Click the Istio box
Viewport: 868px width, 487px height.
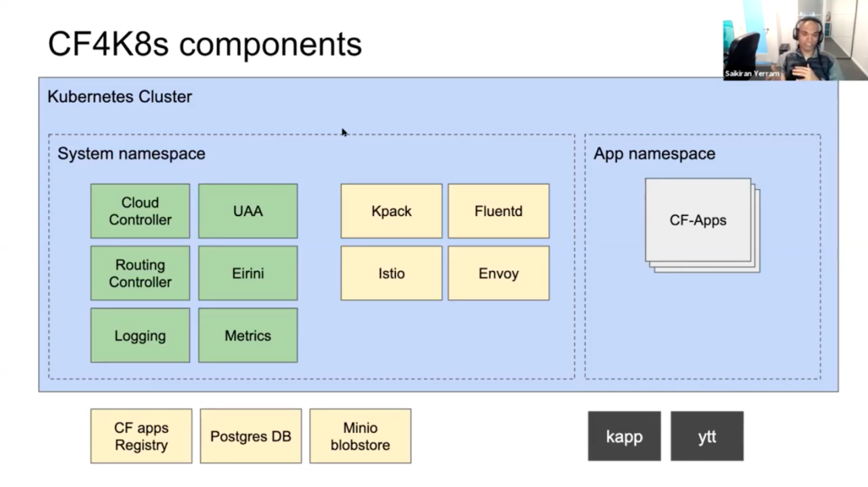click(x=392, y=274)
